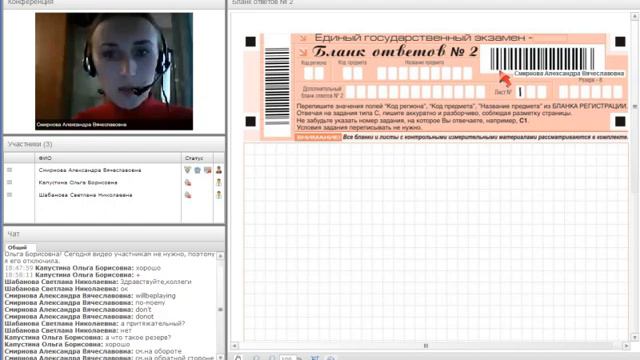Click the chat scrollbar thumb
Viewport: 640px width, 360px height.
click(x=220, y=309)
